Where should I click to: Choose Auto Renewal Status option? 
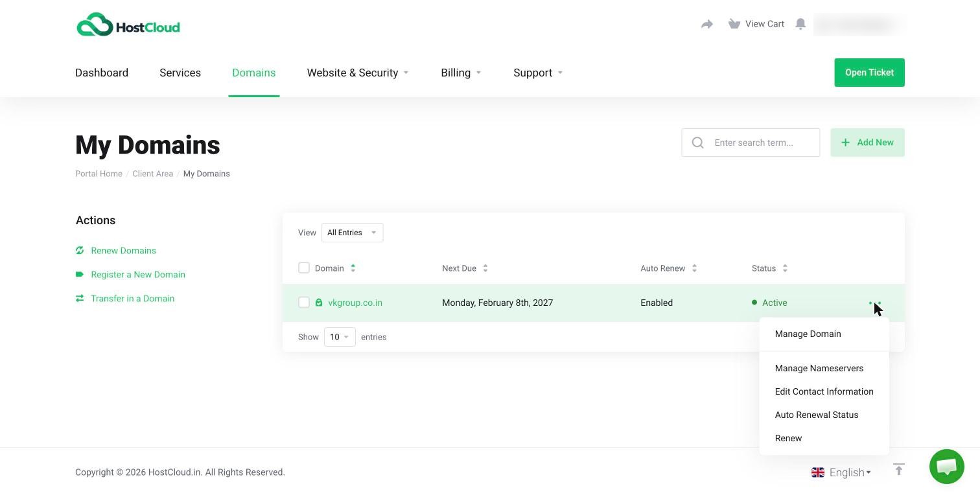tap(816, 415)
